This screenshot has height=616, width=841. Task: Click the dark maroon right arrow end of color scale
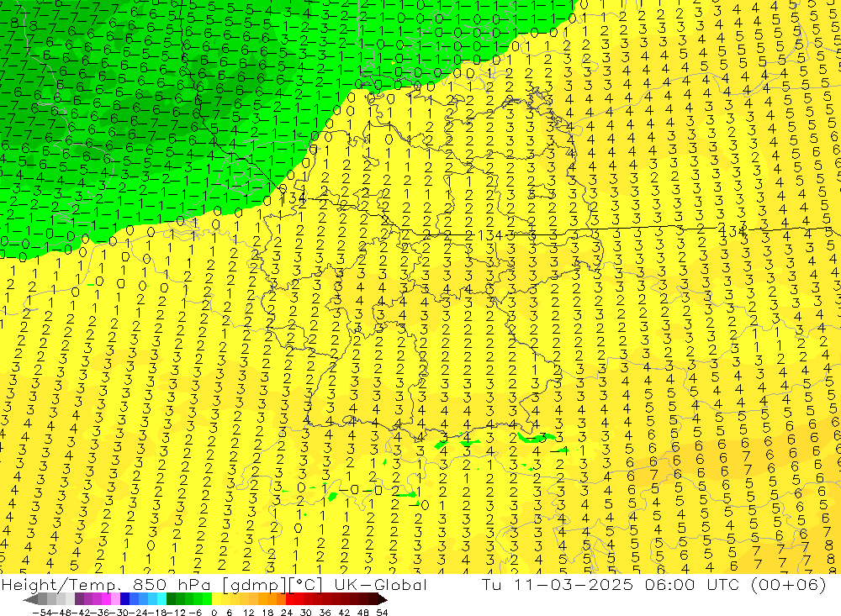(382, 599)
